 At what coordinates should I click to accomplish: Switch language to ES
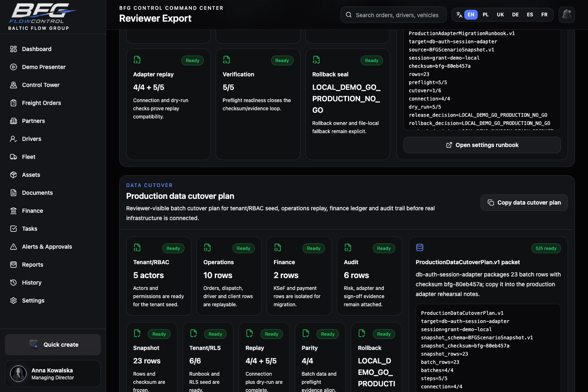(530, 15)
